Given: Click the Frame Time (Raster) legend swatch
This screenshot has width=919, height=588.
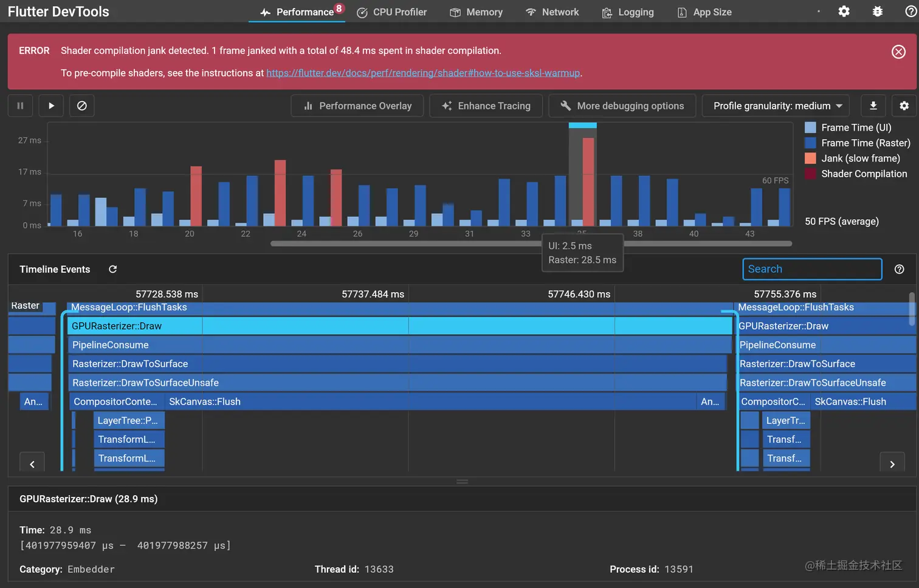Looking at the screenshot, I should 810,143.
